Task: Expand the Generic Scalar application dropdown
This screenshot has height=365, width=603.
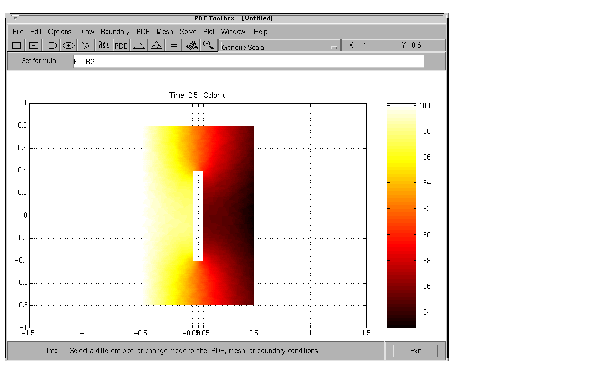Action: click(280, 46)
